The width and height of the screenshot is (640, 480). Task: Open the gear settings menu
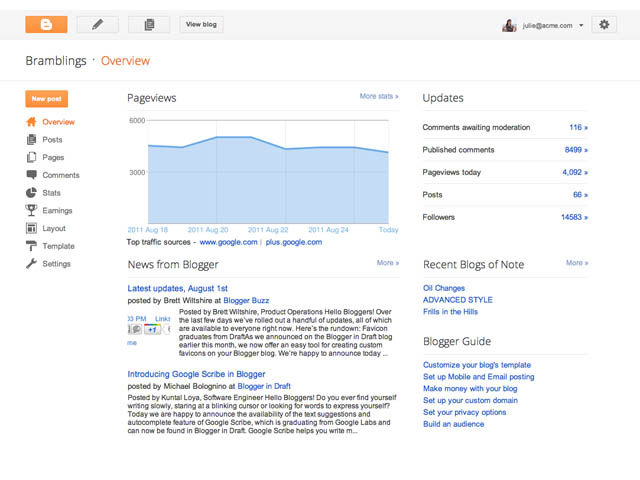pos(603,24)
